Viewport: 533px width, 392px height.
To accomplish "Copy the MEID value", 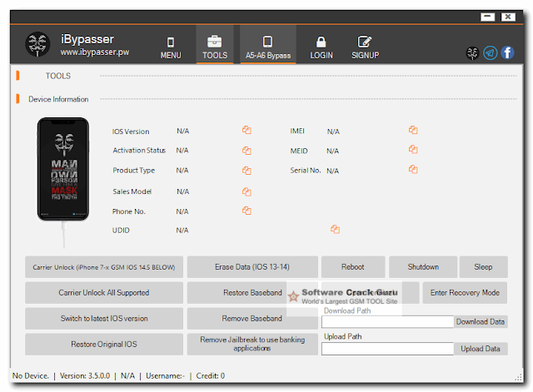I will pos(413,149).
